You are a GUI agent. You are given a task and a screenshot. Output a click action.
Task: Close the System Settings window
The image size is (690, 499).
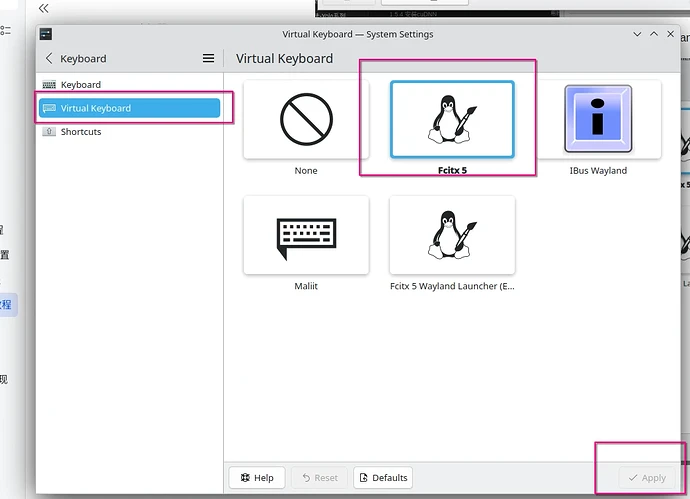coord(671,34)
